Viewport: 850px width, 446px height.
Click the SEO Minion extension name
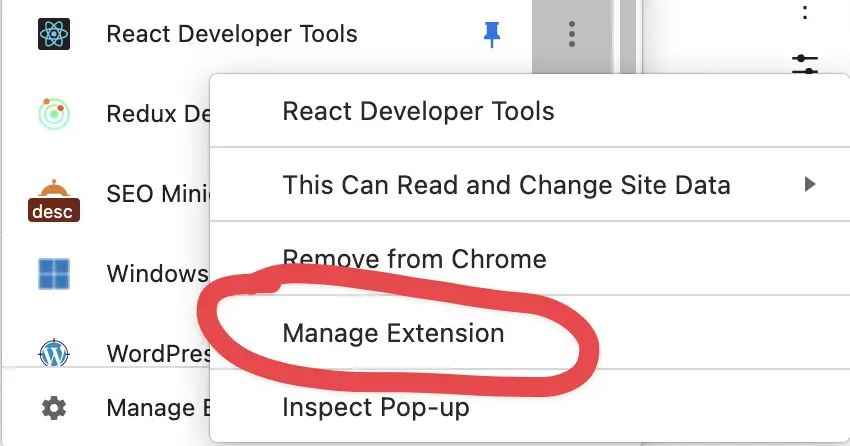tap(158, 193)
